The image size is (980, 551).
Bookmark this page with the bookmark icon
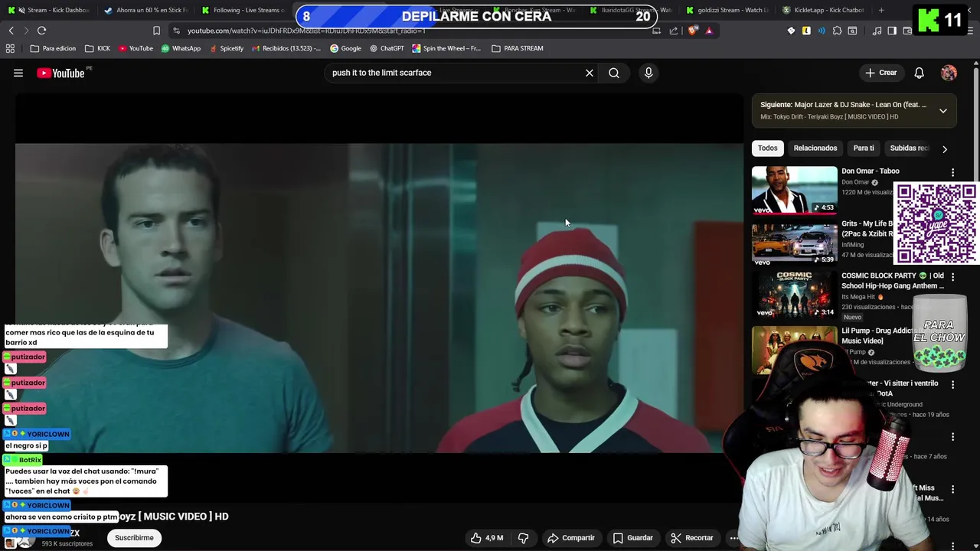[156, 31]
